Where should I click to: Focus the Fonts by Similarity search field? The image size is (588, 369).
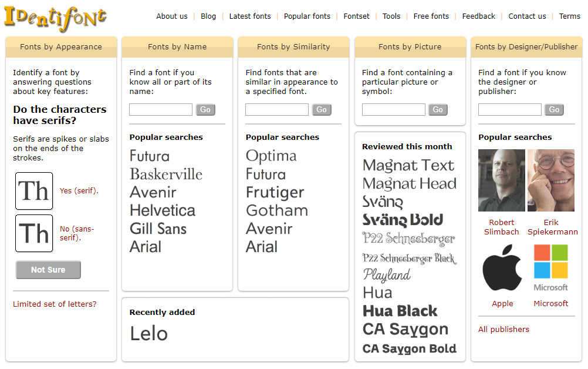pyautogui.click(x=277, y=110)
